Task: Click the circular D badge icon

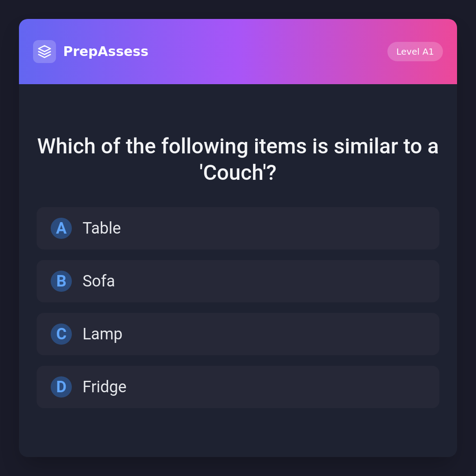Action: 61,387
